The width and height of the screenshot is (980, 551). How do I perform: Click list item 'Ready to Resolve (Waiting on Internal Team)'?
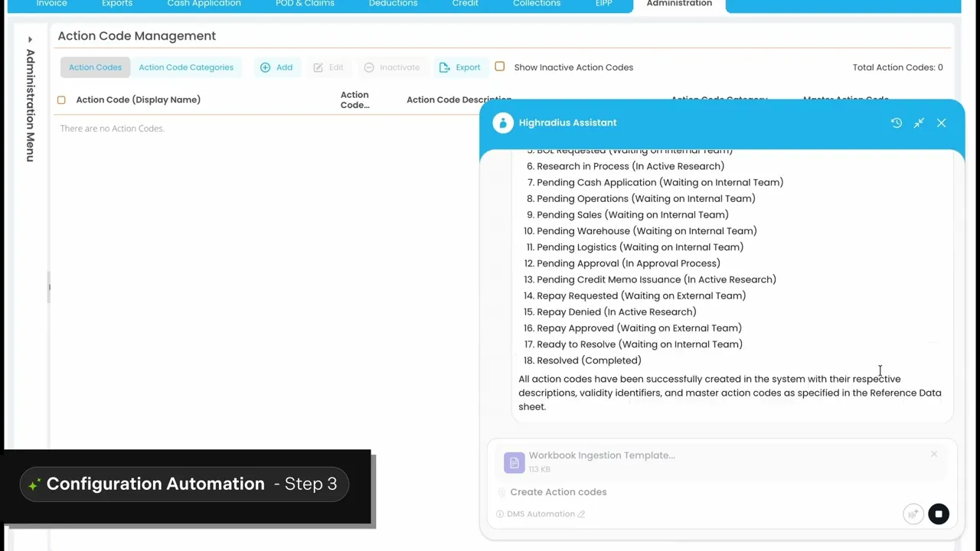click(639, 344)
